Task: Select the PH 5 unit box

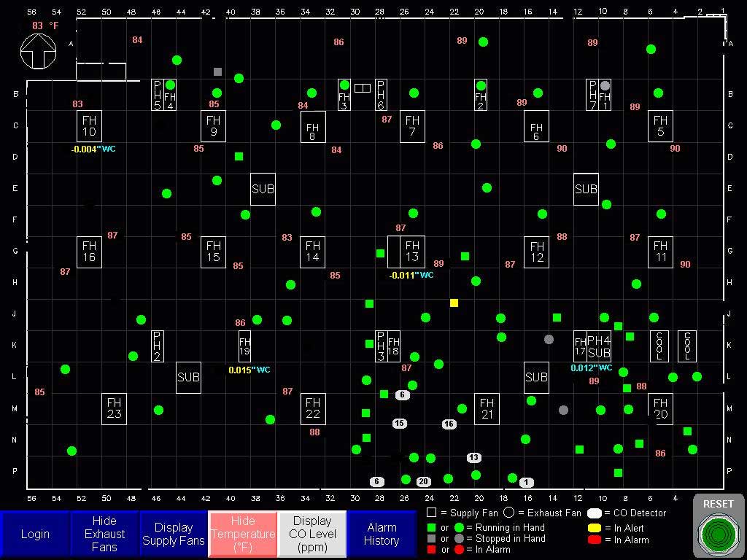Action: [x=158, y=95]
